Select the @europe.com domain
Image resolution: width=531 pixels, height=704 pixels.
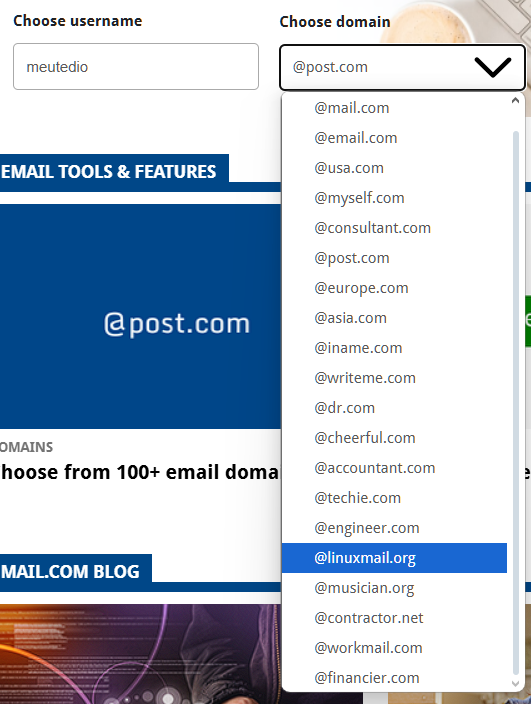click(x=394, y=288)
